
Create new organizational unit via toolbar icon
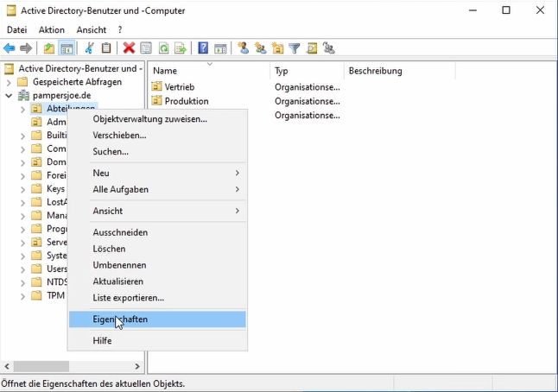tap(277, 48)
